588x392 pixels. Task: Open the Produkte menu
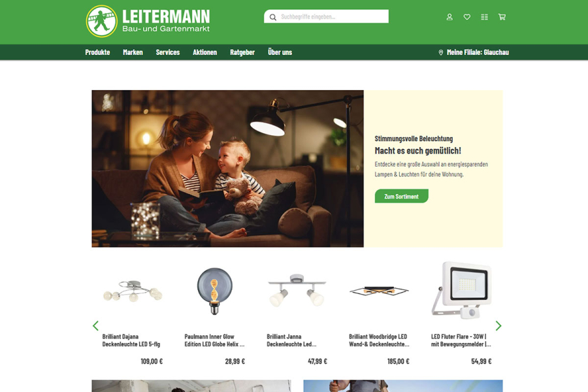(97, 52)
